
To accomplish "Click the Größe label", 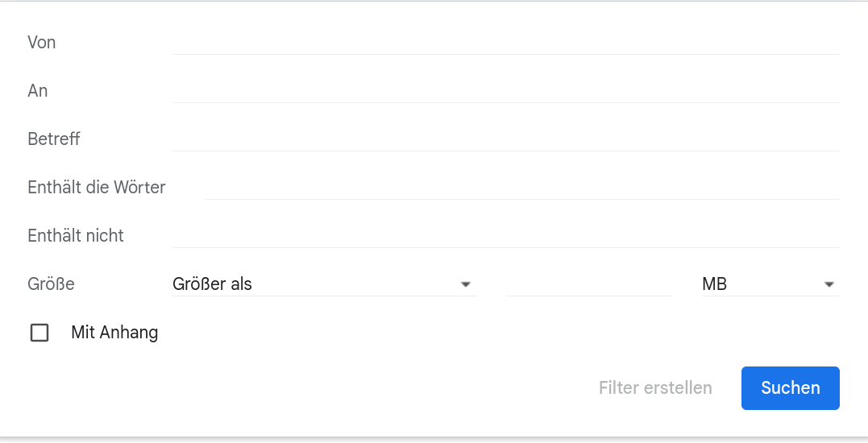I will click(x=51, y=284).
